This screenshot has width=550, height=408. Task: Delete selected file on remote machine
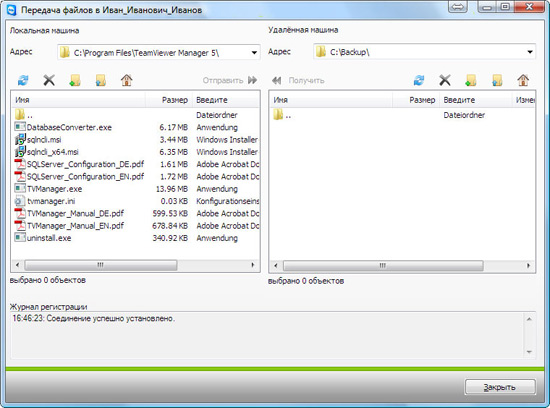[x=445, y=80]
